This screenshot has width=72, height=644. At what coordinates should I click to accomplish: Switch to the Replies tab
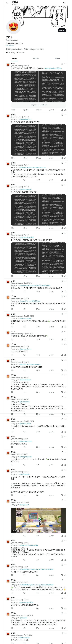click(36, 58)
